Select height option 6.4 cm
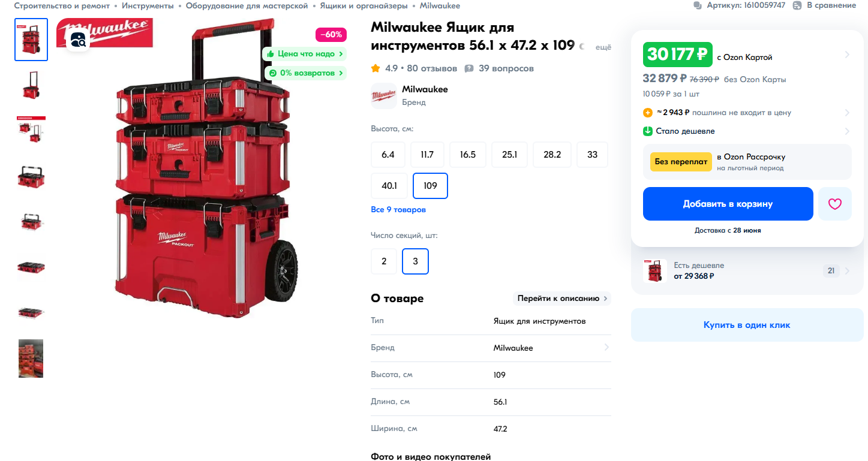868x461 pixels. pos(388,155)
